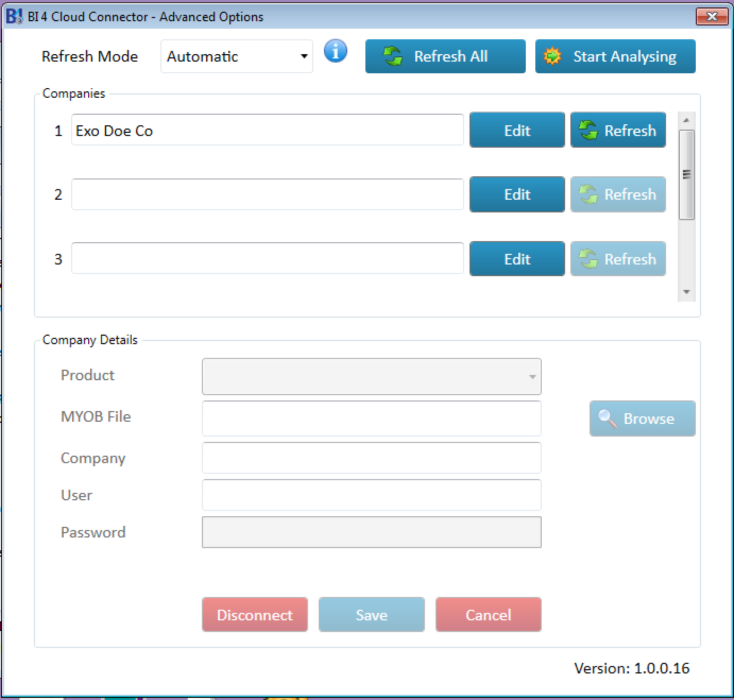734x700 pixels.
Task: Click the User input field
Action: (371, 495)
